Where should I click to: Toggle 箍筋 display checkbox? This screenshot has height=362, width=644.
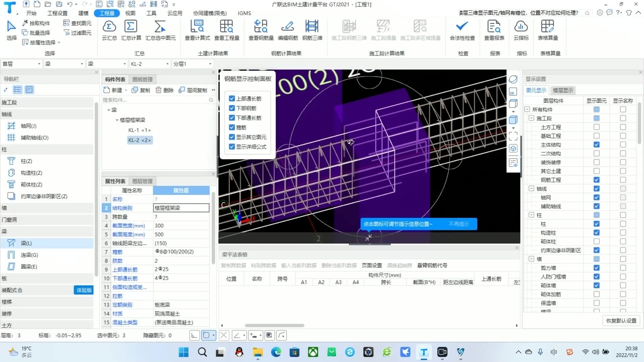(232, 127)
